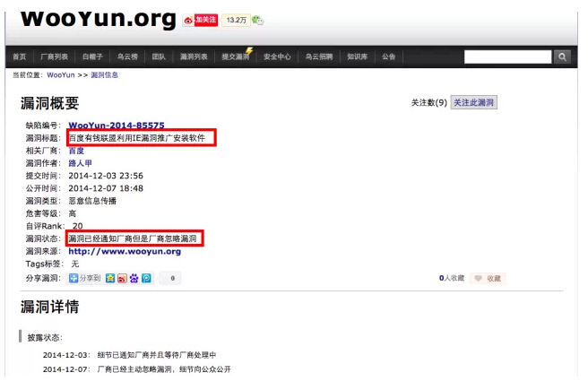Click the 自评Rank value 20

pos(78,226)
